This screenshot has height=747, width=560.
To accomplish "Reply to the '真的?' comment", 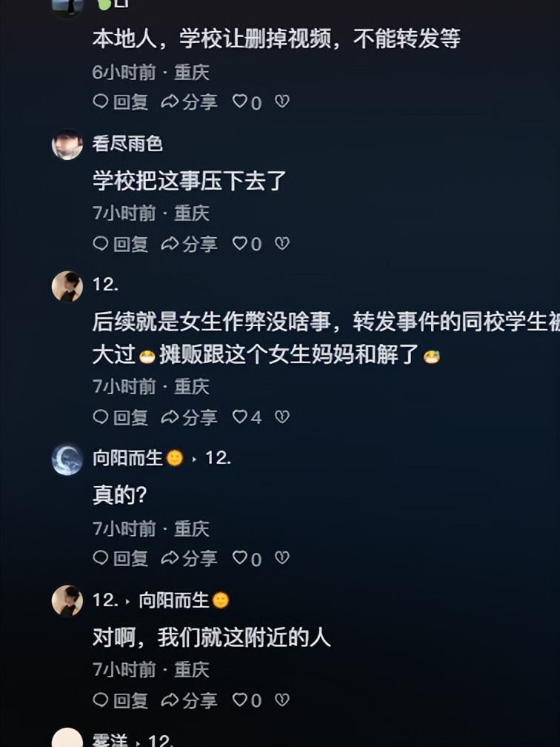I will point(120,558).
